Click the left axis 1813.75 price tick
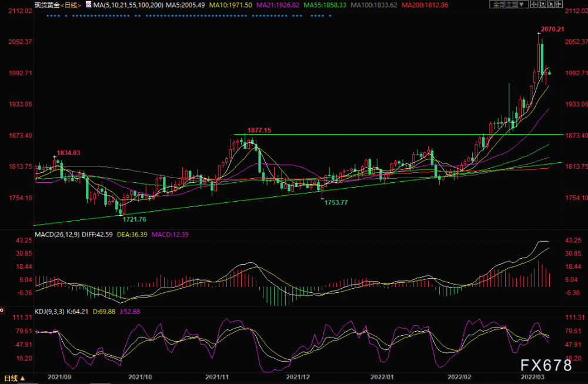The image size is (588, 384). pyautogui.click(x=20, y=166)
